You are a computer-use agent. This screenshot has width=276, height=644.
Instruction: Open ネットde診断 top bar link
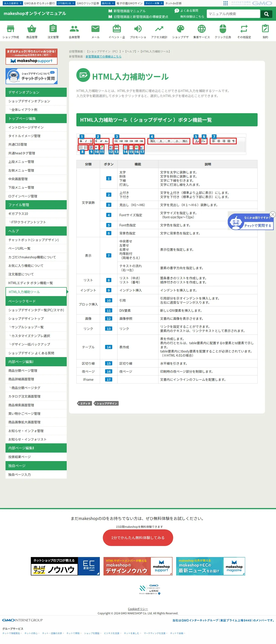click(x=173, y=3)
